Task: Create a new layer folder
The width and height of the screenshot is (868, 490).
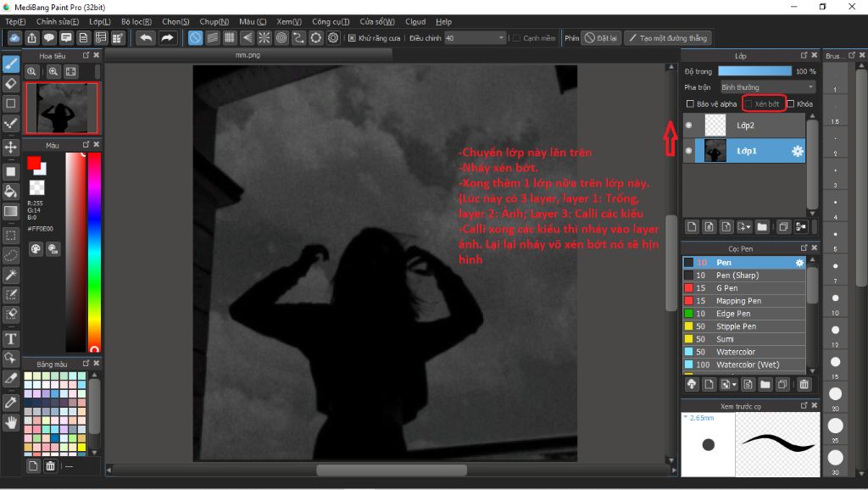Action: click(762, 226)
